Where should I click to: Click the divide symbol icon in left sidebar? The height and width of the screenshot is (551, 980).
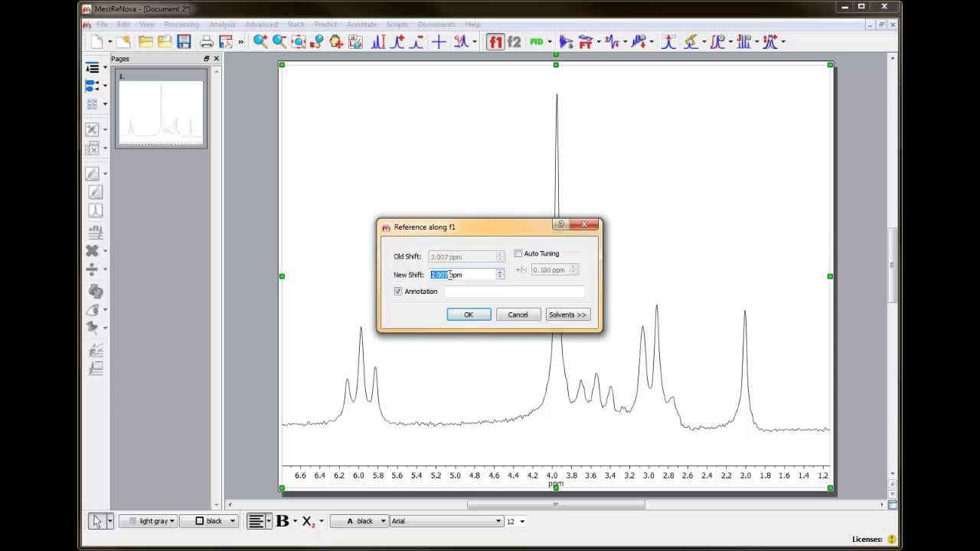(93, 269)
